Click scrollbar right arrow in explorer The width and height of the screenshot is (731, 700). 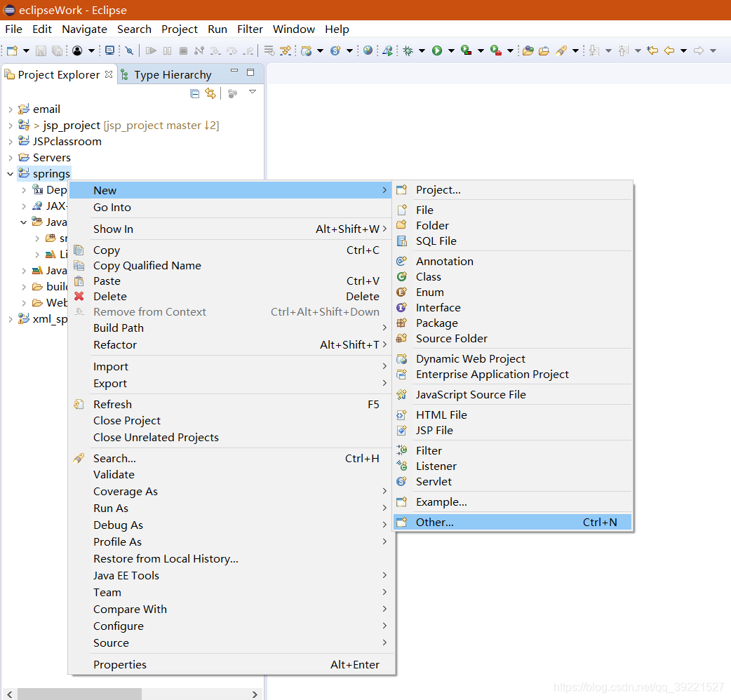pyautogui.click(x=255, y=694)
